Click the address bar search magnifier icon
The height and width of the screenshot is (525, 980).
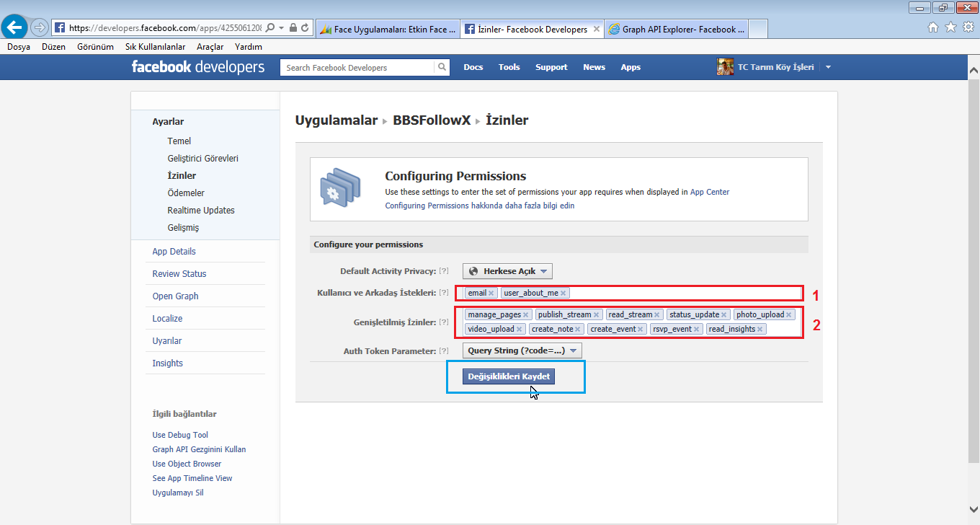click(x=270, y=28)
